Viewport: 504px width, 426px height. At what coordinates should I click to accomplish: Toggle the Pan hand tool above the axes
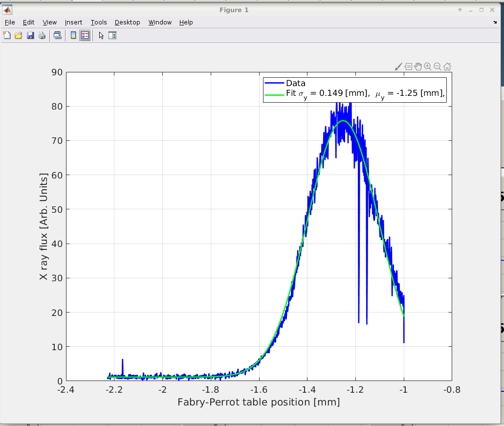pyautogui.click(x=418, y=67)
